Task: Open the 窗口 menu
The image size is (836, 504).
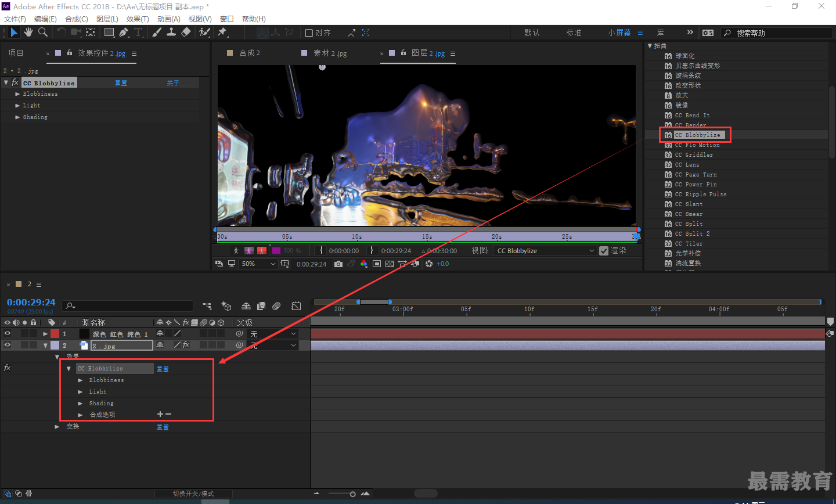Action: [x=227, y=19]
